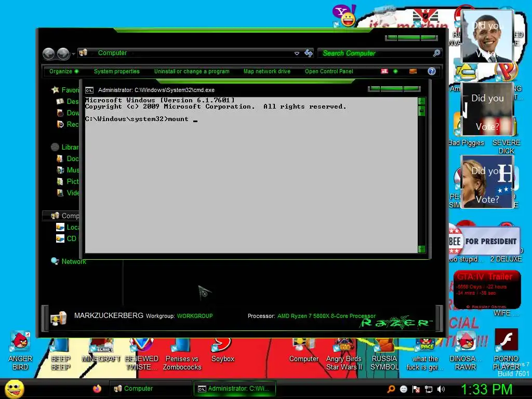Open the view options dropdown dot
532x399 pixels.
click(395, 71)
